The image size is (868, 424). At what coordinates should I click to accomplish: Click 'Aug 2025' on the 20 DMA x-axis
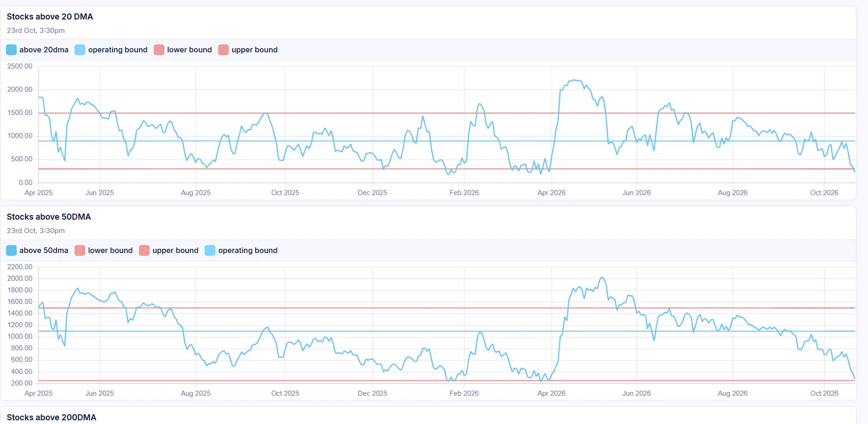(195, 193)
